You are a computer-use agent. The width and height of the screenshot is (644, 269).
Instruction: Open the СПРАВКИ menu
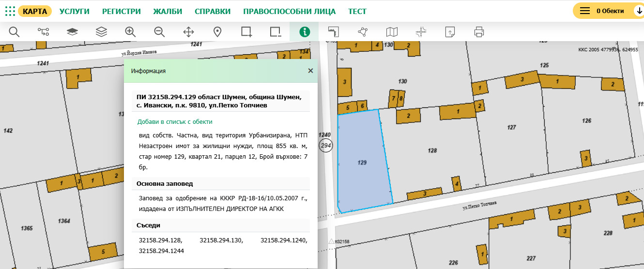click(213, 11)
